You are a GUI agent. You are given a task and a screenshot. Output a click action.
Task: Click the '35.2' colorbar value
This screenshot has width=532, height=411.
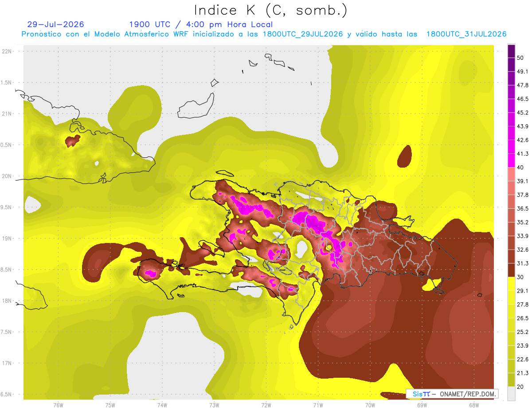(x=522, y=222)
